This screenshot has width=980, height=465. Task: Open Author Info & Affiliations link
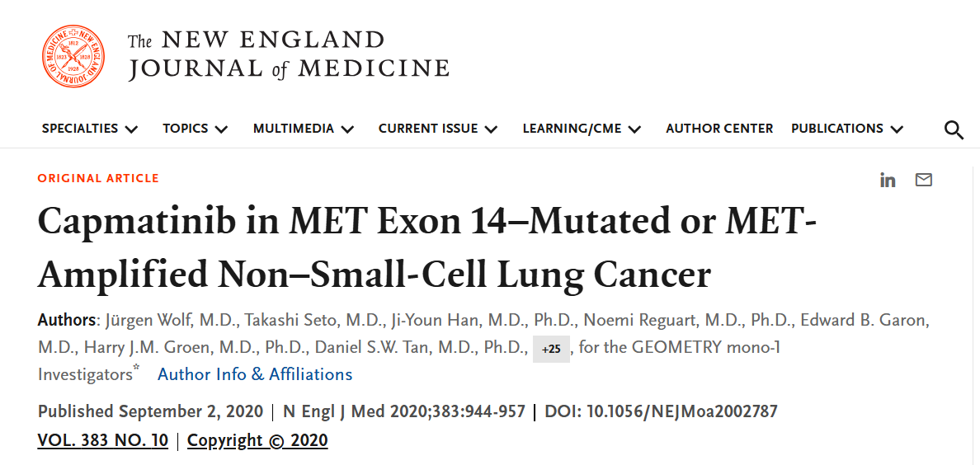pyautogui.click(x=255, y=374)
